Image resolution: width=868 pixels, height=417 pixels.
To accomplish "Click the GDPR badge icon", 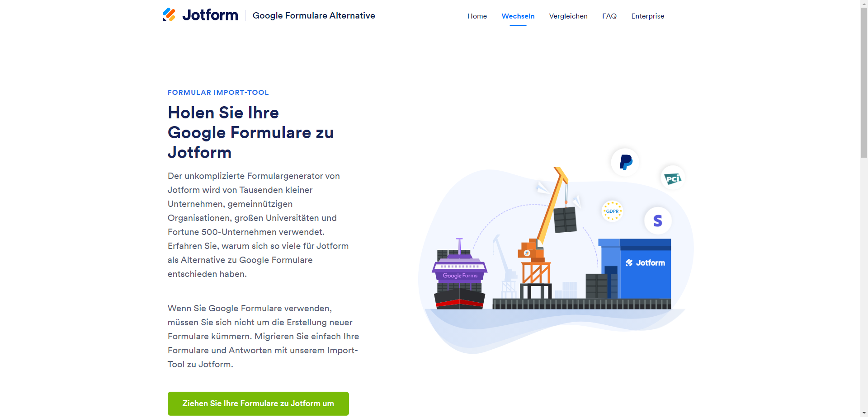I will click(x=612, y=211).
